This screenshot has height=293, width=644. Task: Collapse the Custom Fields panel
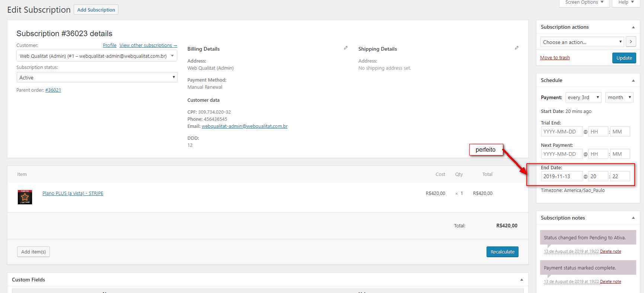[522, 280]
